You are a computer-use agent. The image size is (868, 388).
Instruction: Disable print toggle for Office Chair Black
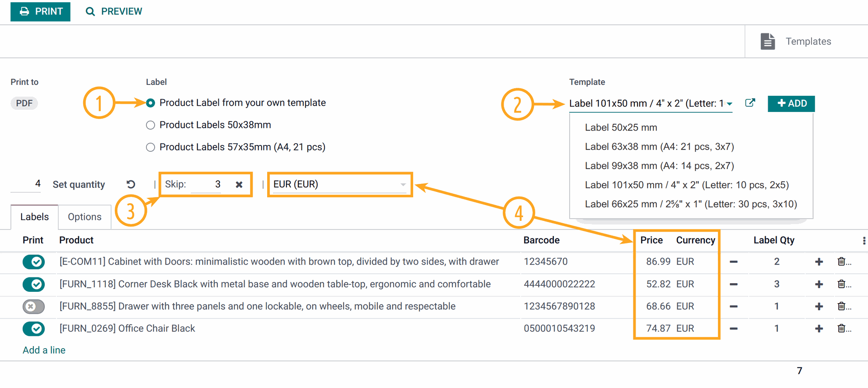(33, 329)
